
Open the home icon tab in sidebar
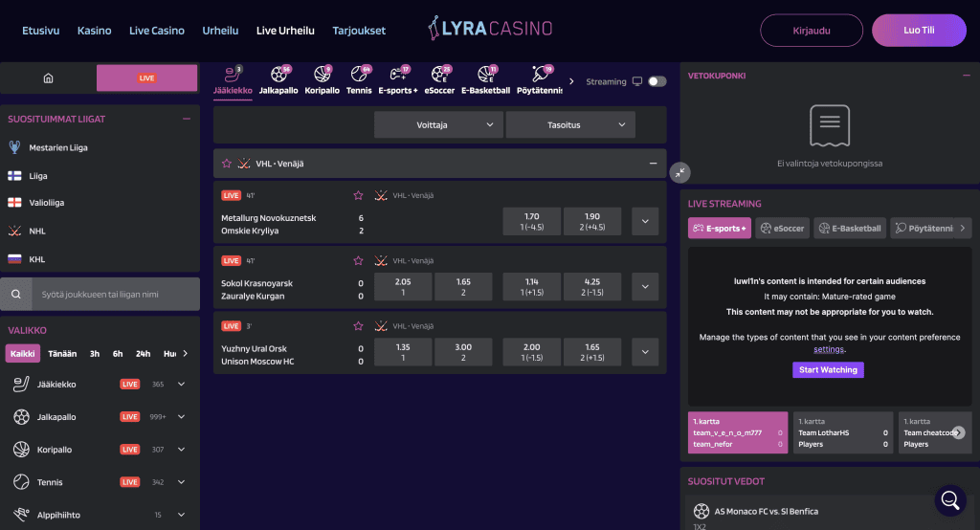48,78
